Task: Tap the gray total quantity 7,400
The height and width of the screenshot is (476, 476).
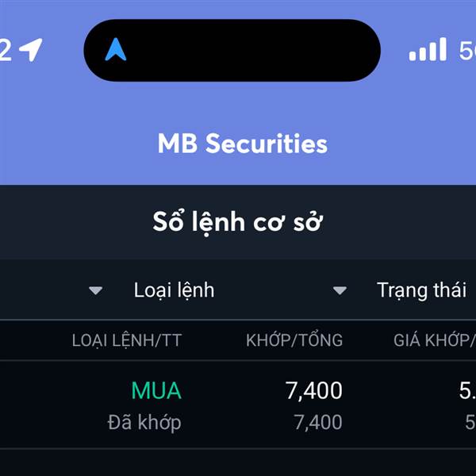Action: click(317, 423)
